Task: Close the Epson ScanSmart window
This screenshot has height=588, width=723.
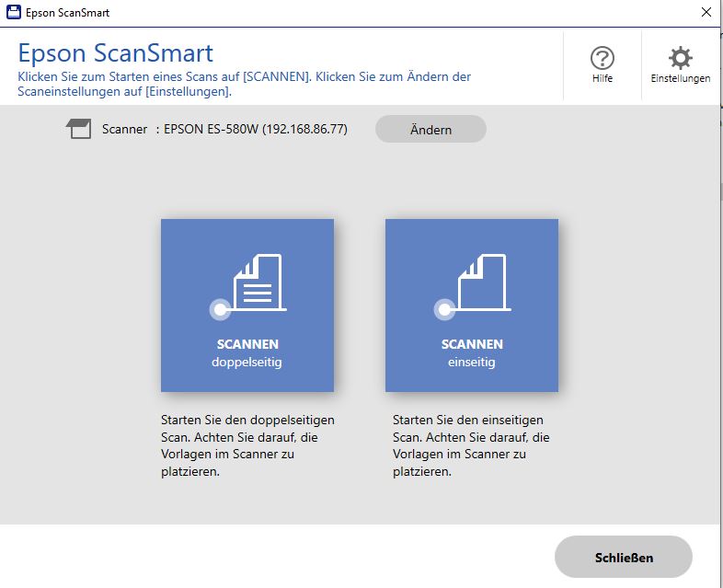Action: click(706, 13)
